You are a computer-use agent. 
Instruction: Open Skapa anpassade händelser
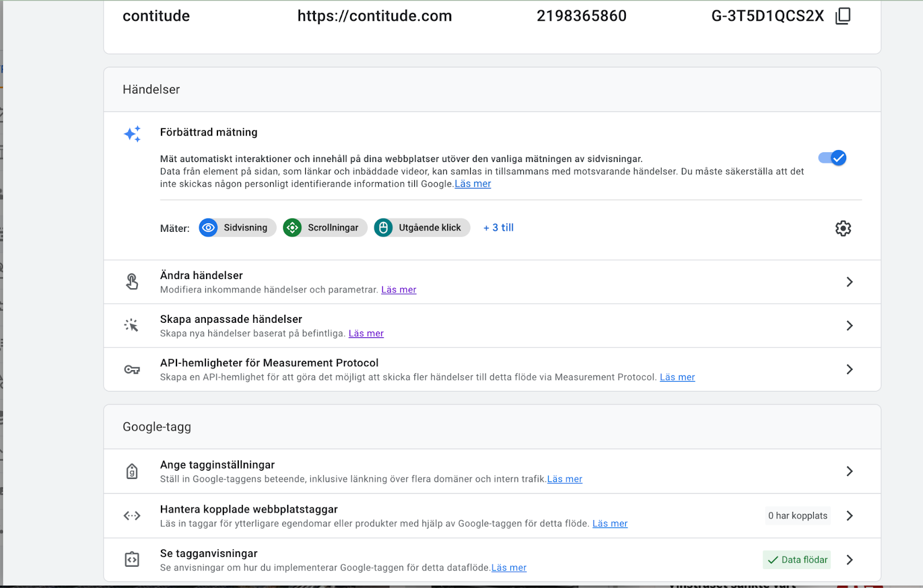pyautogui.click(x=492, y=326)
